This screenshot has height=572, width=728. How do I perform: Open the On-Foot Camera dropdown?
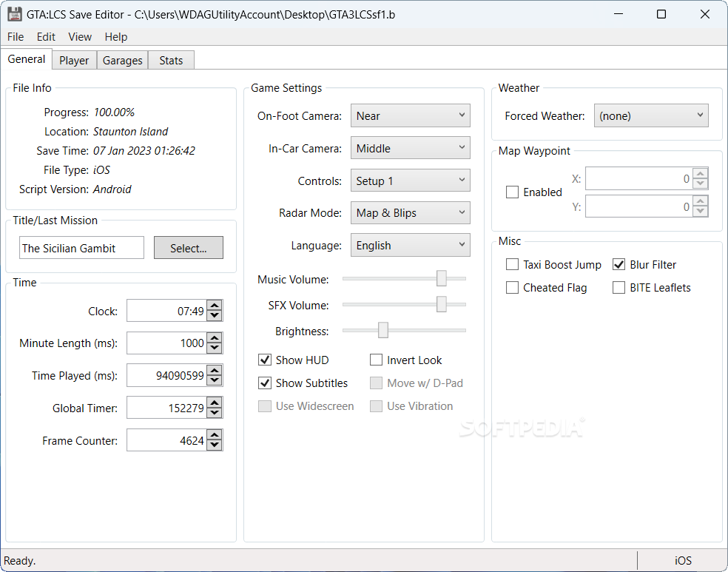tap(411, 115)
